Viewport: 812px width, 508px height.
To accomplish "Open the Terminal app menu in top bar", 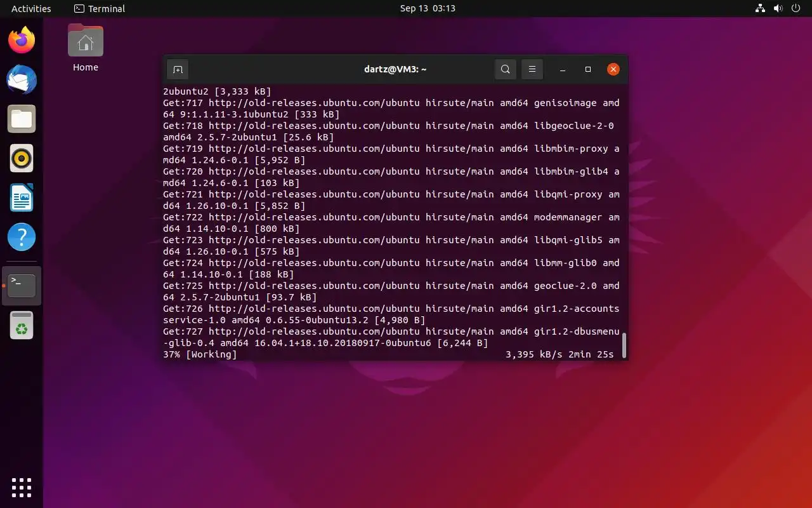I will click(x=100, y=8).
